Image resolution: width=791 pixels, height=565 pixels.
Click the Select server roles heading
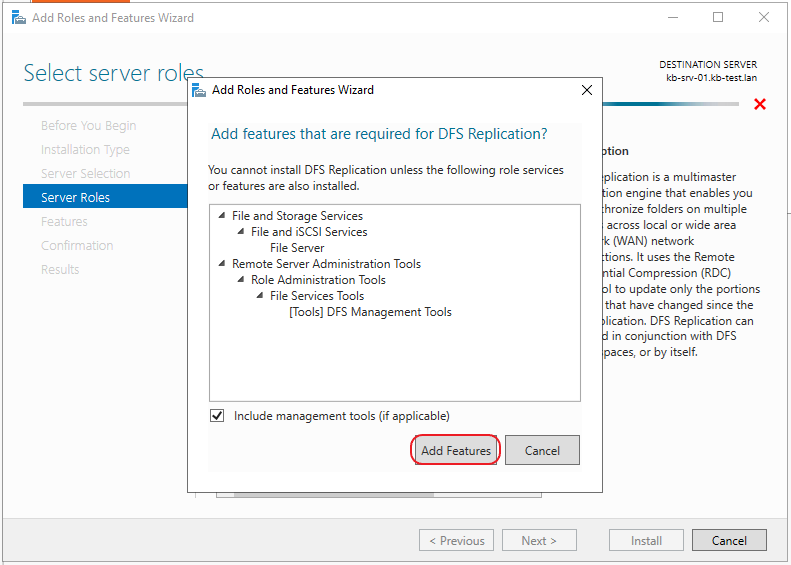click(x=114, y=73)
